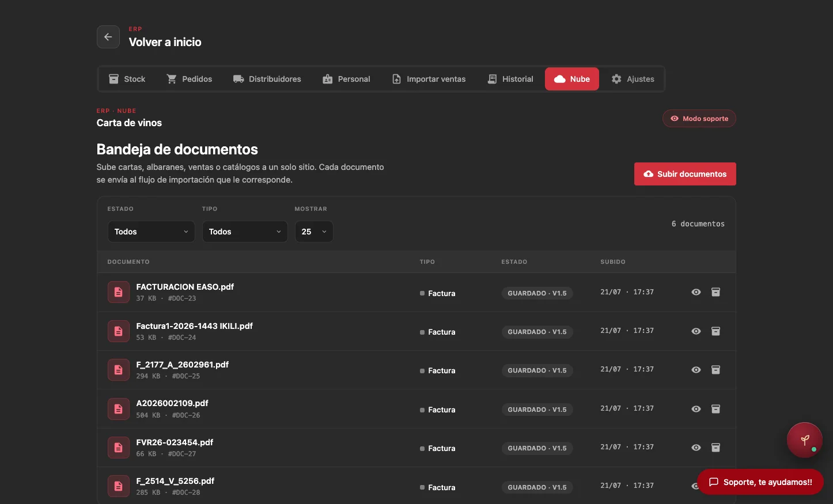Archive the A2026002109.pdf document

pos(715,409)
